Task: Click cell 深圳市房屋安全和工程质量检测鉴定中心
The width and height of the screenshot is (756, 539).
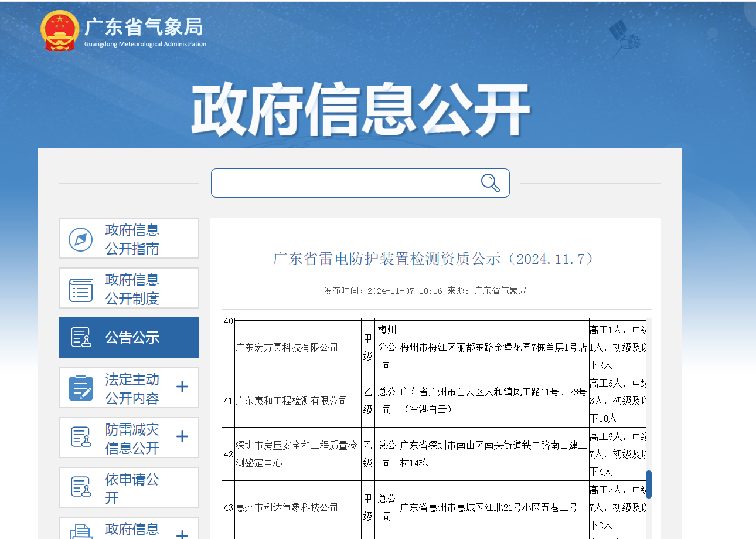Action: [298, 454]
